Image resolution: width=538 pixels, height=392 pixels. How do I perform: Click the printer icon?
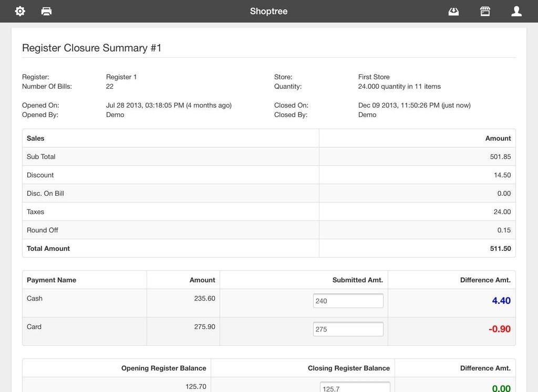[x=46, y=11]
